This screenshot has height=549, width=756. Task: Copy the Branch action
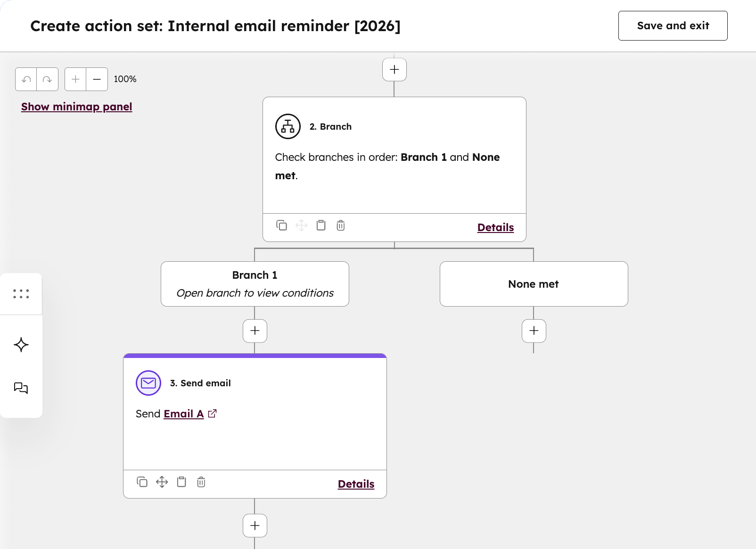point(281,225)
